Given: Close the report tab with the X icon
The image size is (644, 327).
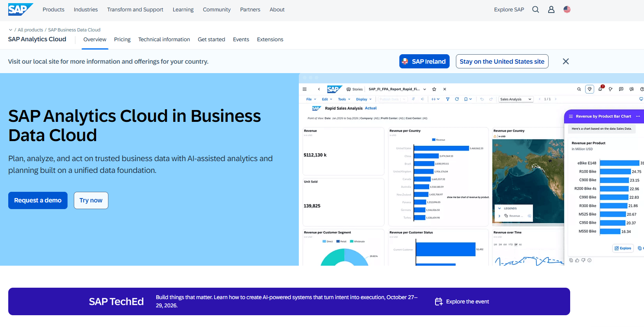Looking at the screenshot, I should [x=445, y=89].
